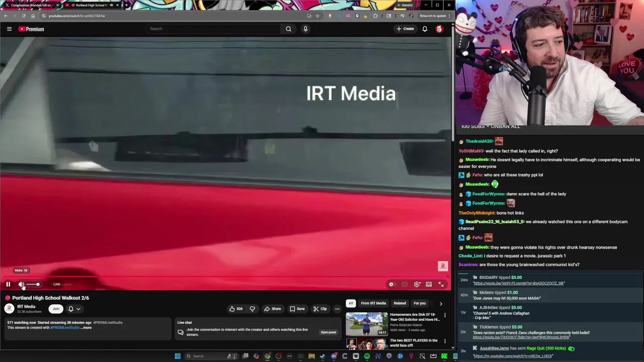Open the Create button
The width and height of the screenshot is (644, 362).
pyautogui.click(x=405, y=29)
